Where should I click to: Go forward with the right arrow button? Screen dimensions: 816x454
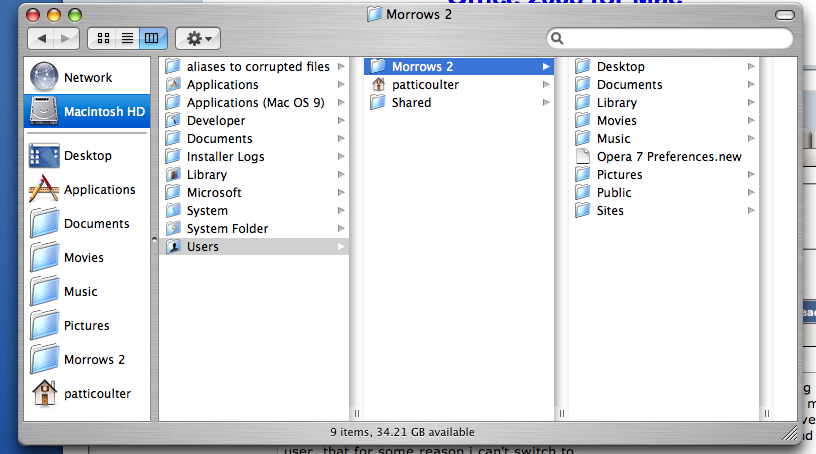[66, 39]
